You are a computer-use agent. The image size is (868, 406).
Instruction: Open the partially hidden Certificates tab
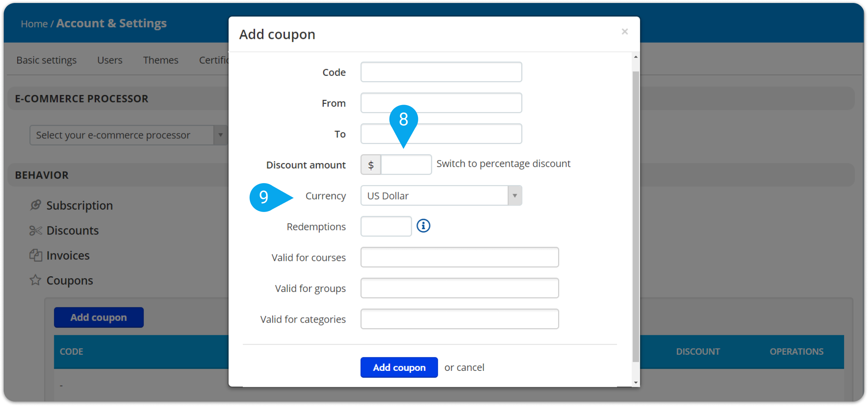(x=214, y=60)
